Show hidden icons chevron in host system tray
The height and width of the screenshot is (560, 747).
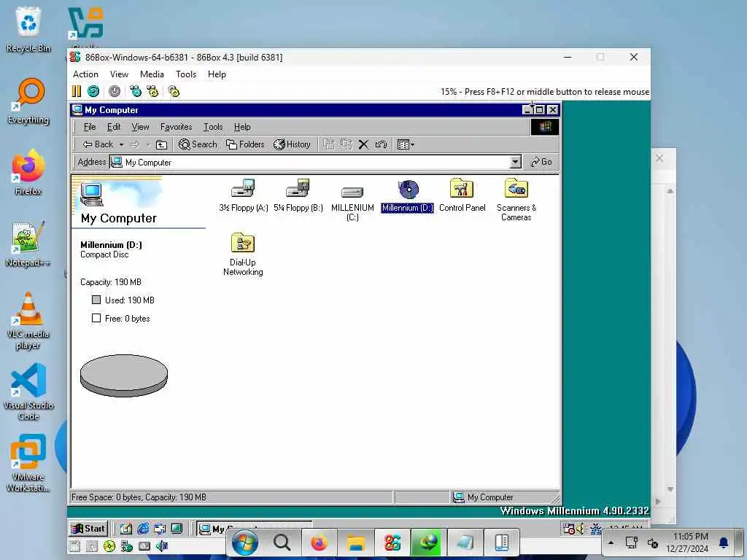coord(611,542)
